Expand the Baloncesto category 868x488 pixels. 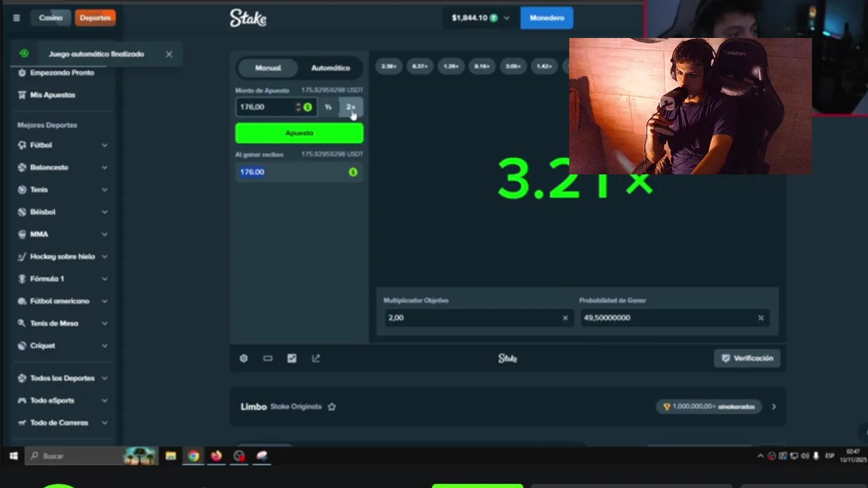tap(104, 167)
